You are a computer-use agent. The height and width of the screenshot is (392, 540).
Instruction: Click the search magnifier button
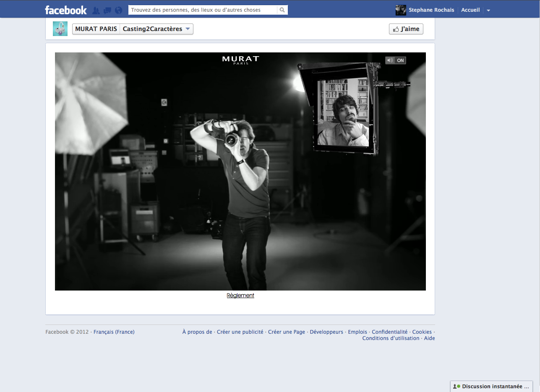coord(282,10)
